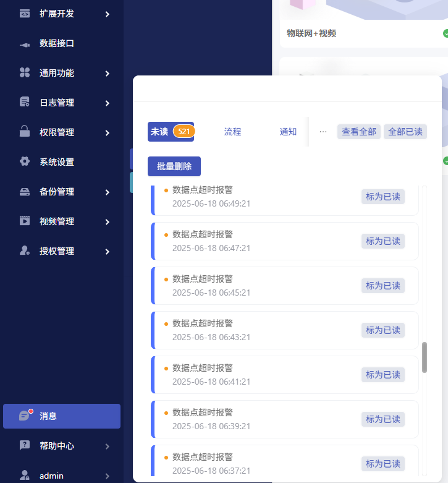The width and height of the screenshot is (448, 483).
Task: Mark the 06:45:21 alert as read
Action: (382, 286)
